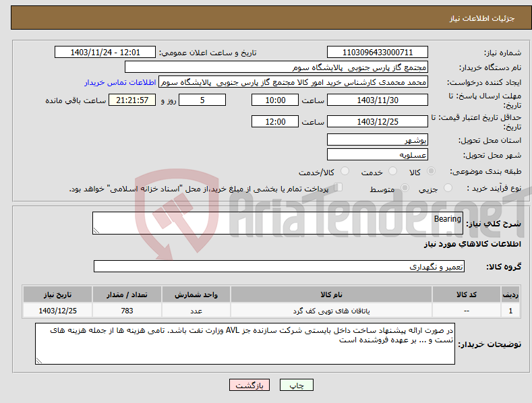Click the گروه کالا field تعمیر و نگهداری

click(x=279, y=266)
